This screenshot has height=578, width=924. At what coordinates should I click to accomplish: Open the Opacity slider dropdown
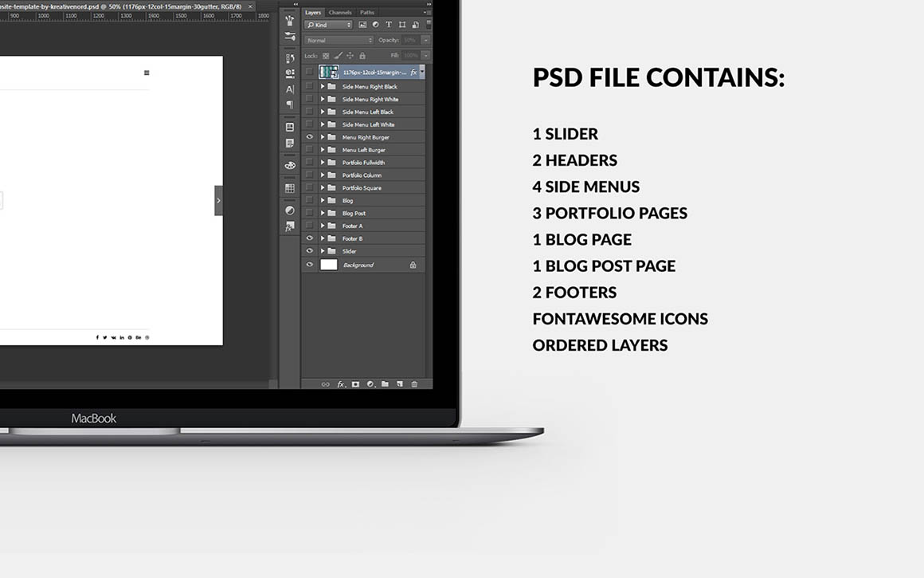pyautogui.click(x=426, y=40)
